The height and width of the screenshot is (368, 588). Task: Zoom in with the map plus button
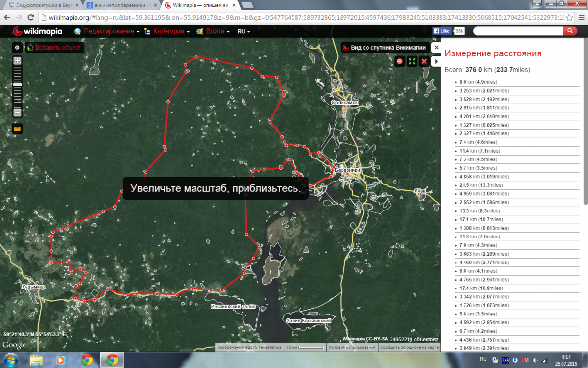point(17,61)
